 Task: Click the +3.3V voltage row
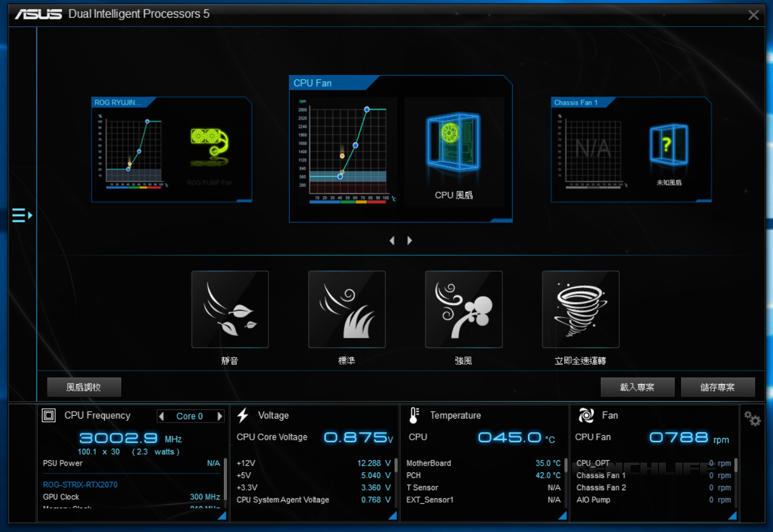(x=314, y=487)
